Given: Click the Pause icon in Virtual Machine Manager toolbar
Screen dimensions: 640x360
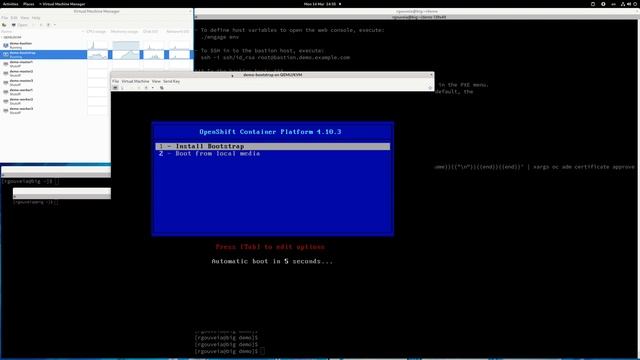Looking at the screenshot, I should (x=41, y=25).
